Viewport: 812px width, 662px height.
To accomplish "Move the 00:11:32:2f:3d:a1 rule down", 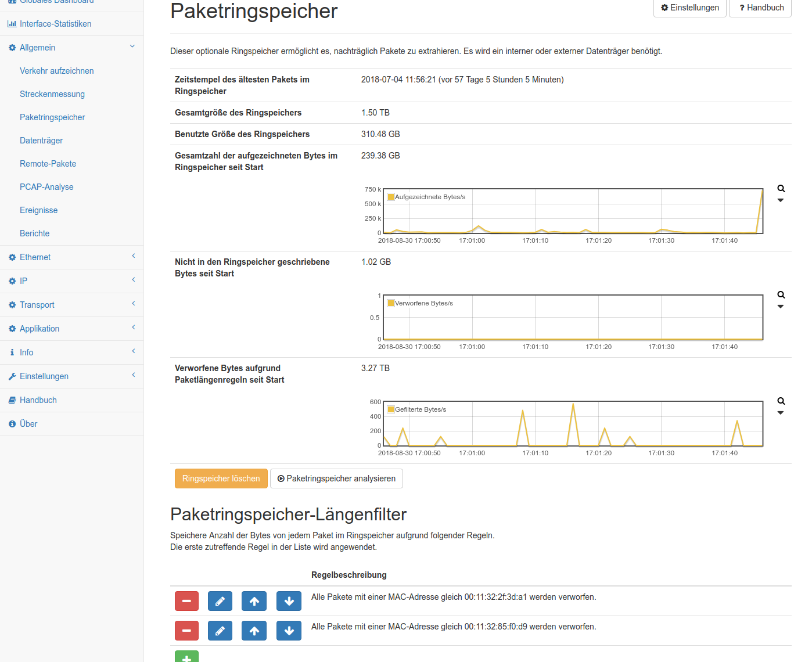I will (x=289, y=601).
